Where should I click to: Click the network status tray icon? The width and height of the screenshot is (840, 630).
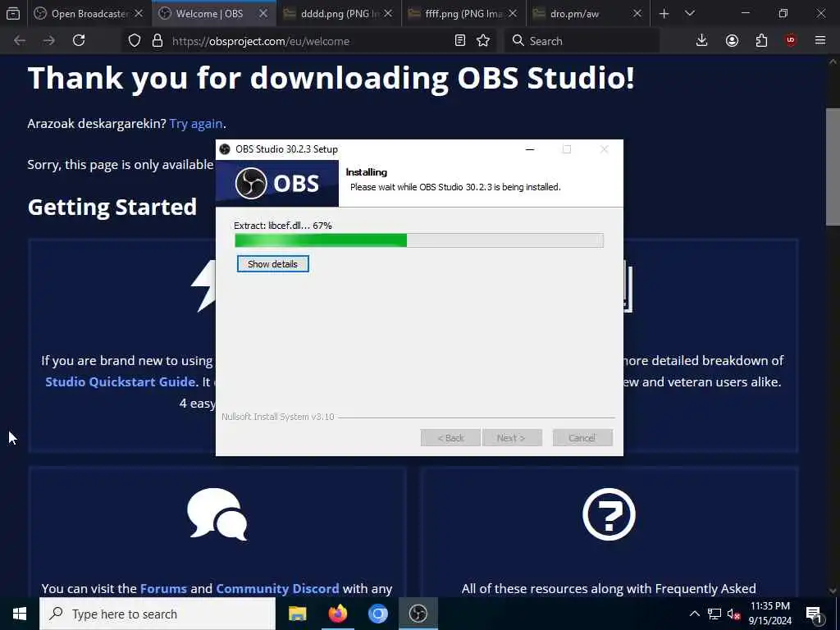pyautogui.click(x=714, y=614)
